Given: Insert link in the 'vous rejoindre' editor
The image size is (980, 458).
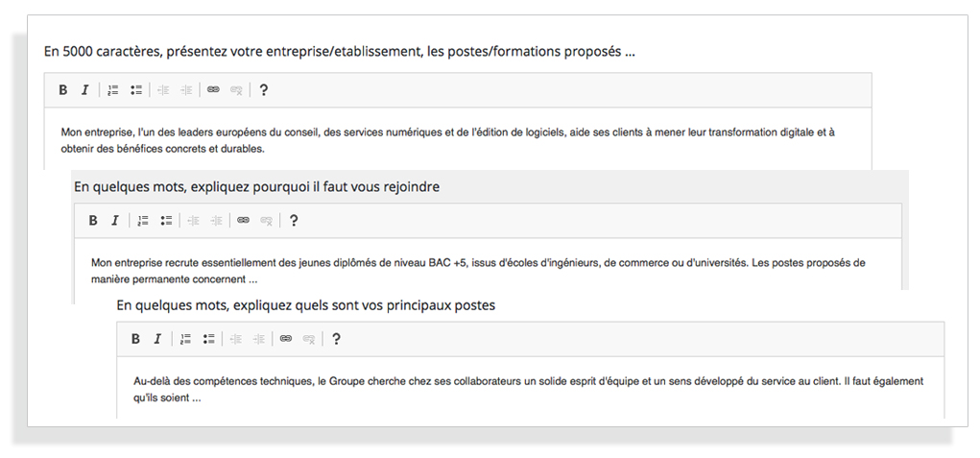Looking at the screenshot, I should 243,221.
